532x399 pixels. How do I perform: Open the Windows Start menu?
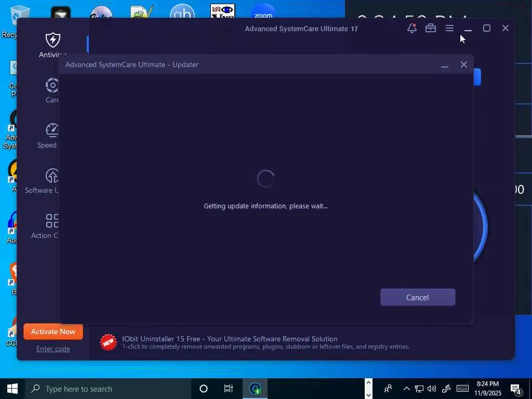click(12, 389)
